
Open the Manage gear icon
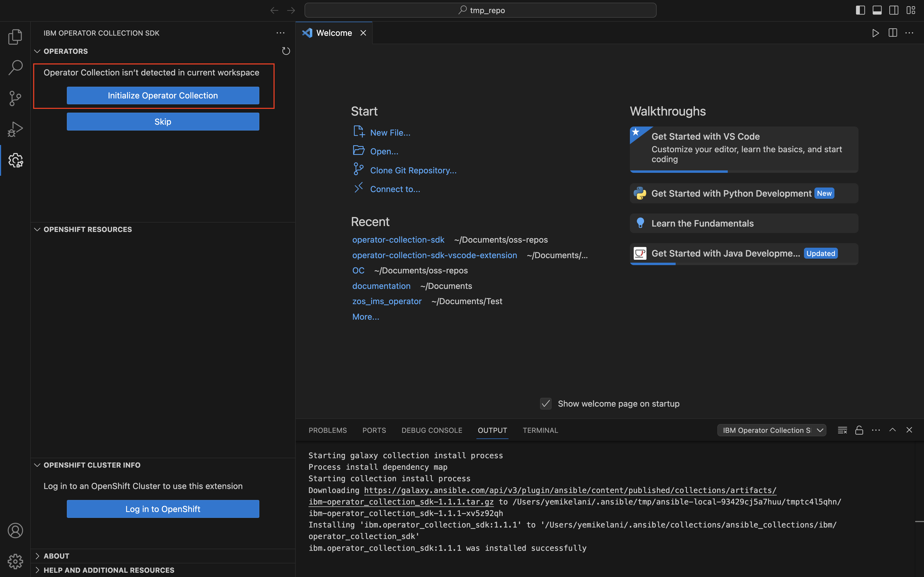(15, 561)
